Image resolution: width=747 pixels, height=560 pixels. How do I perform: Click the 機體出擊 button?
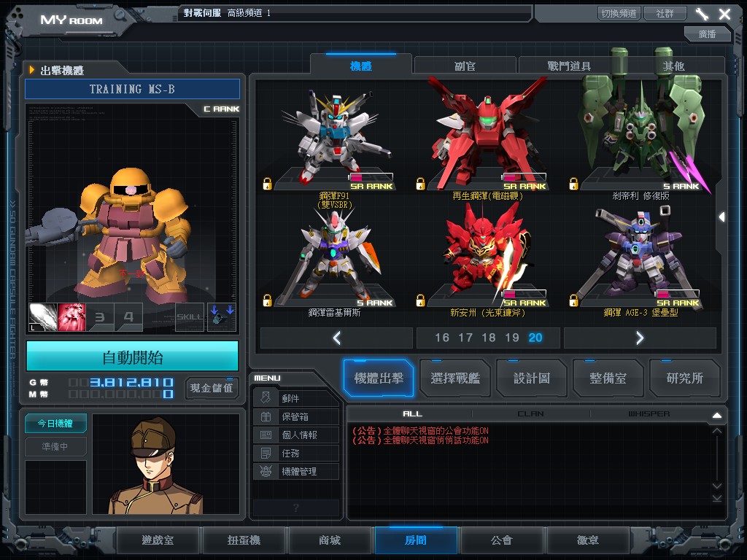point(379,378)
